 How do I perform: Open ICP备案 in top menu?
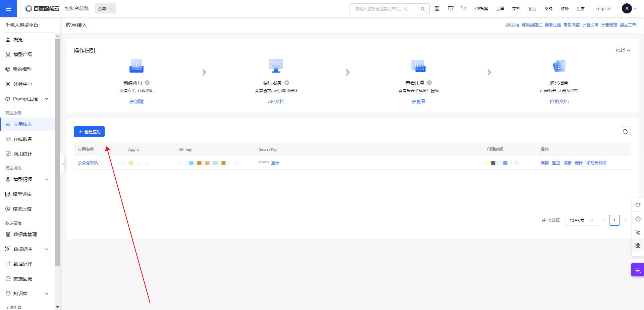pyautogui.click(x=481, y=8)
